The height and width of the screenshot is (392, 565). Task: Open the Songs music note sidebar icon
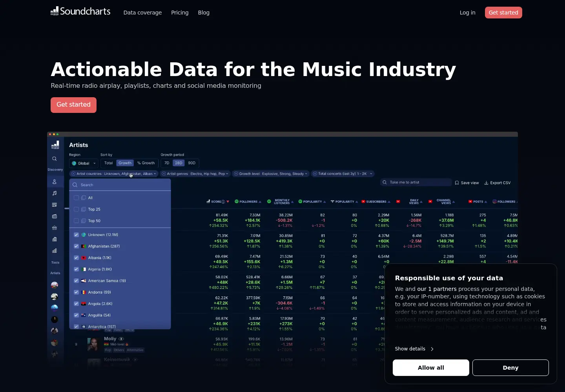tap(55, 193)
